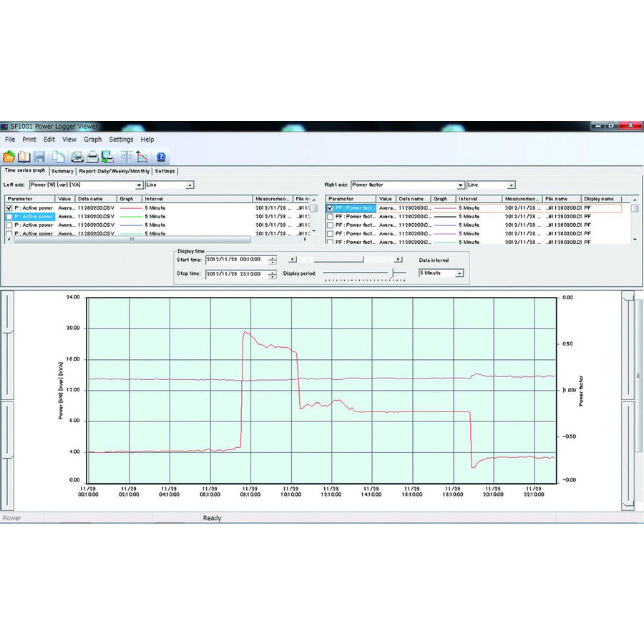This screenshot has height=644, width=644.
Task: Open the Graph menu
Action: (92, 140)
